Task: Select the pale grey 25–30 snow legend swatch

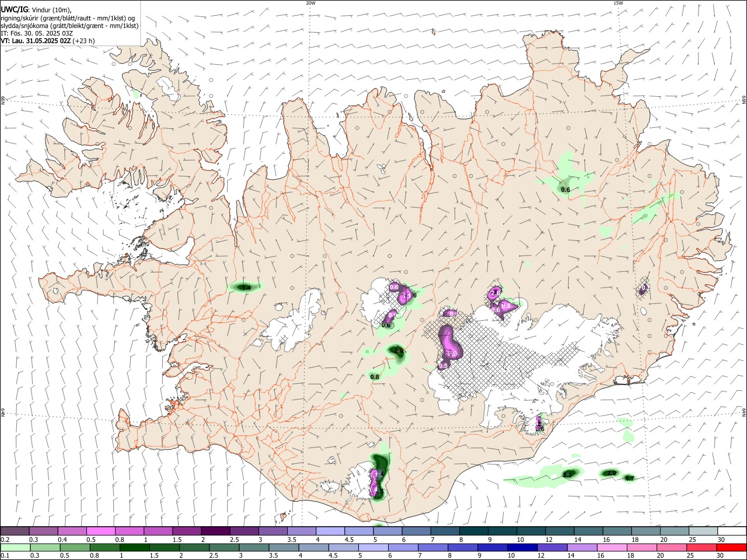Action: (x=703, y=531)
